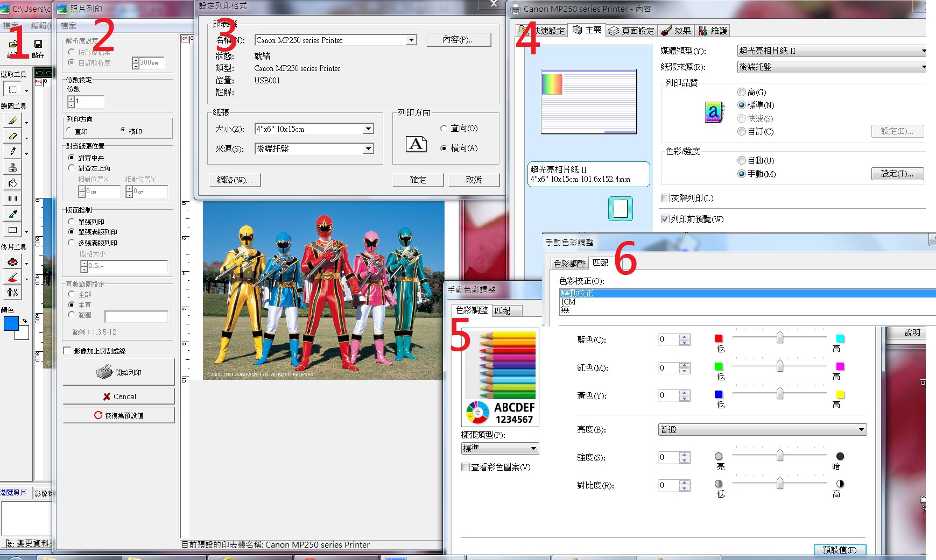936x560 pixels.
Task: Switch to 效果 tab
Action: [676, 31]
